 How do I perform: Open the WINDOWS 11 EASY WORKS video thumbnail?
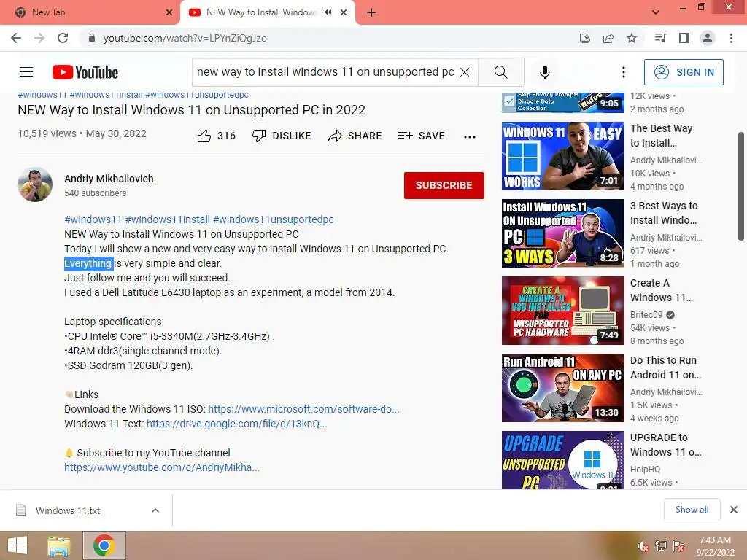(x=562, y=156)
